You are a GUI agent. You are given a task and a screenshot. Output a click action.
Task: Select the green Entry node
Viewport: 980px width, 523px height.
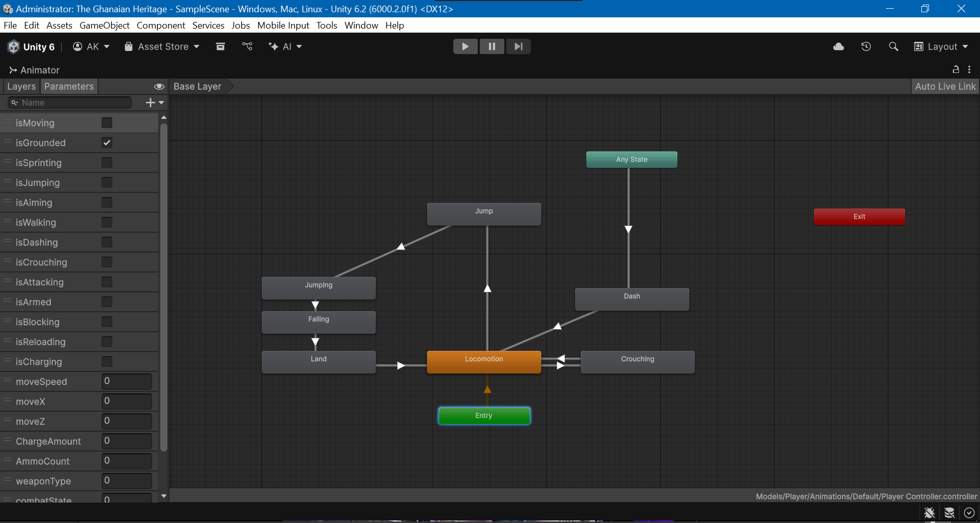tap(484, 415)
